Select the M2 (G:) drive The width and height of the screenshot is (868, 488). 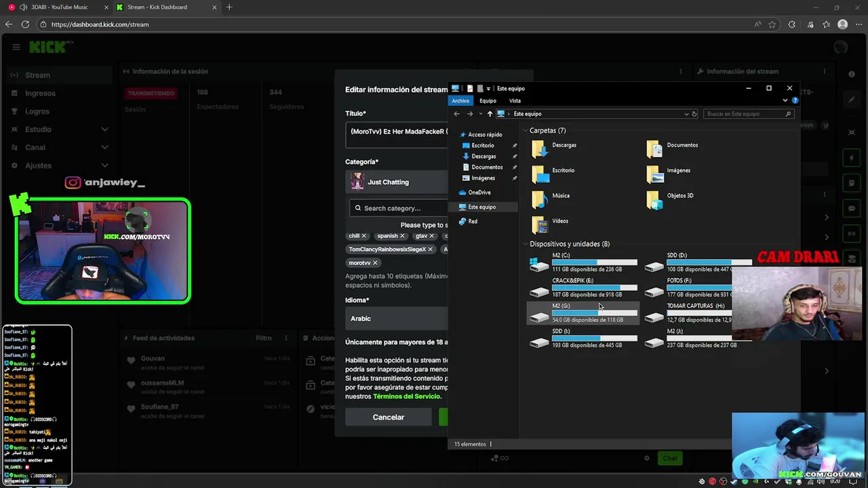tap(583, 312)
